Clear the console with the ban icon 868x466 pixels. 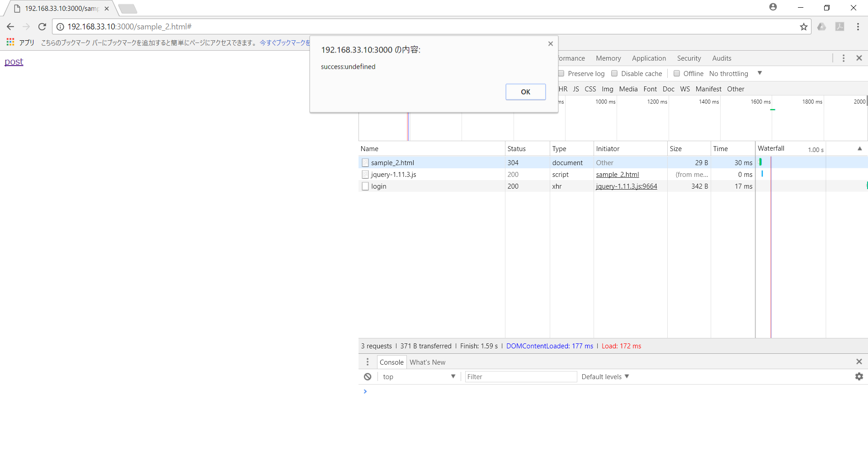(368, 377)
